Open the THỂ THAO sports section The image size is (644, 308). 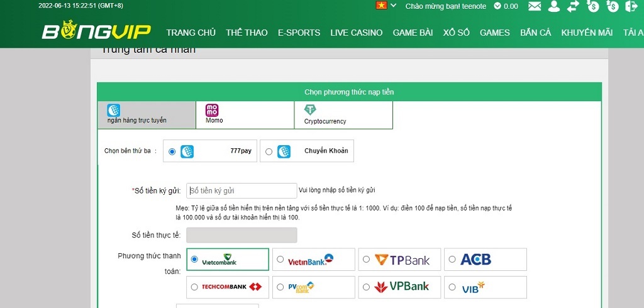click(x=247, y=33)
